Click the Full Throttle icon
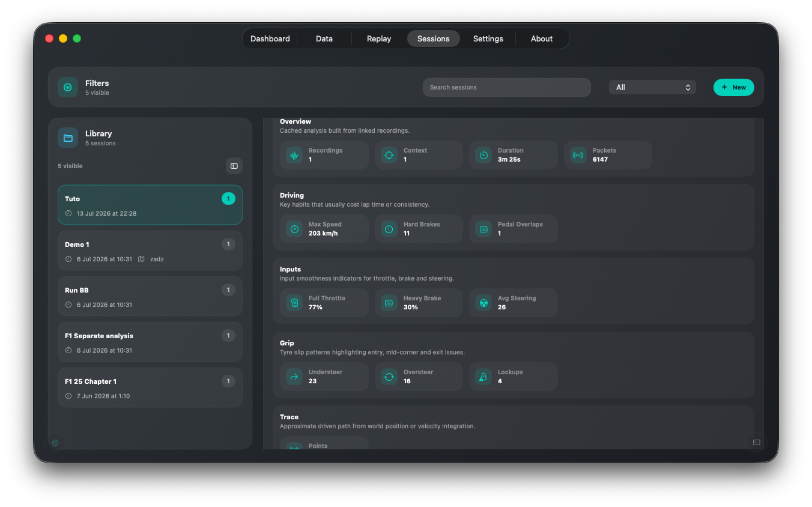Viewport: 812px width, 507px height. pyautogui.click(x=294, y=303)
